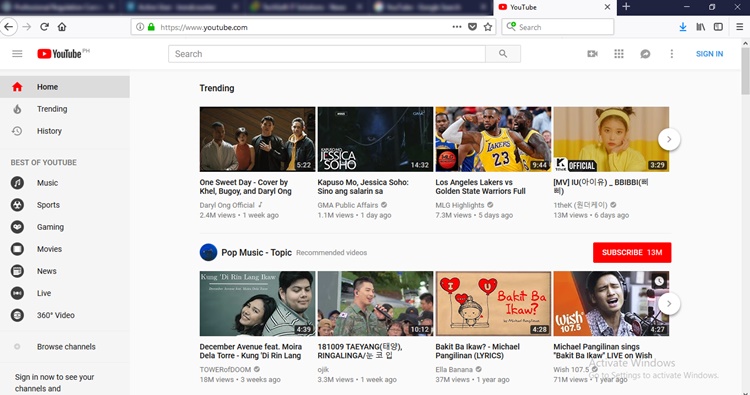Click the site information icon in address bar
The image size is (750, 395).
[140, 27]
